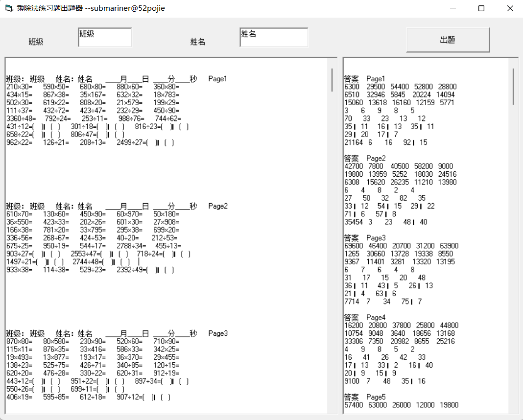Close the application window

(510, 8)
